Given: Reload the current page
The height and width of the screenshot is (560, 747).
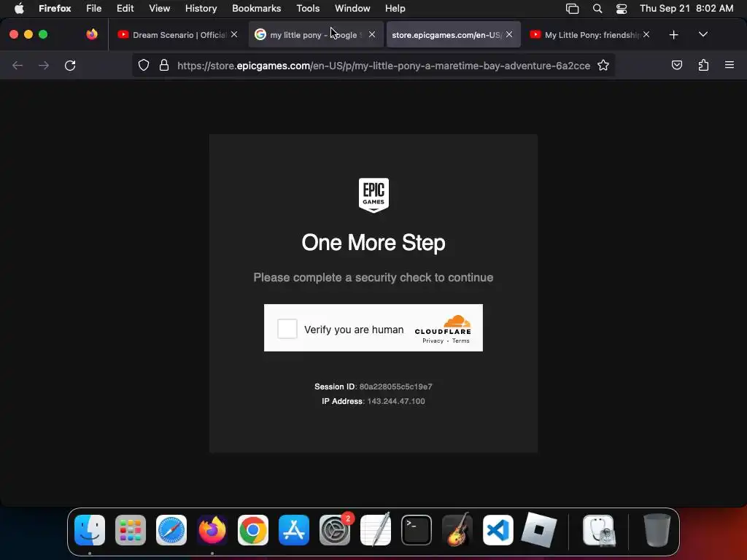Looking at the screenshot, I should coord(70,65).
